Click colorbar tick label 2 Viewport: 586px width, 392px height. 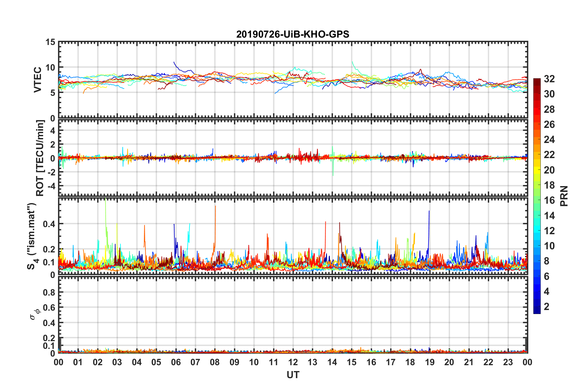547,306
